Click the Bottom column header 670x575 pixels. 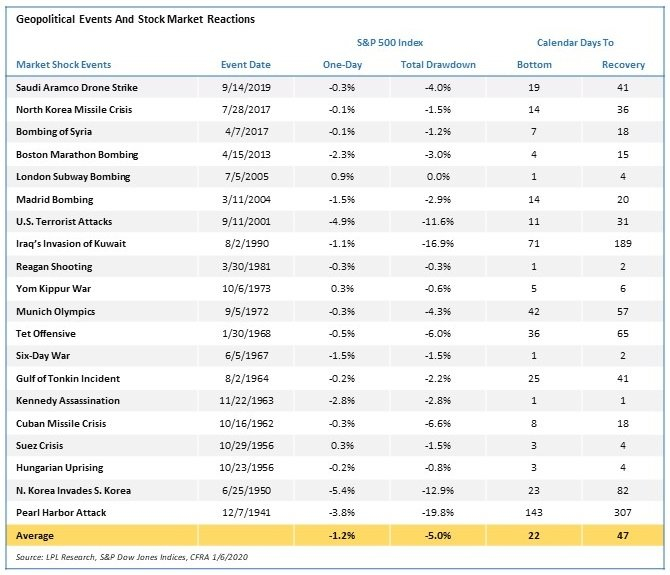click(534, 65)
